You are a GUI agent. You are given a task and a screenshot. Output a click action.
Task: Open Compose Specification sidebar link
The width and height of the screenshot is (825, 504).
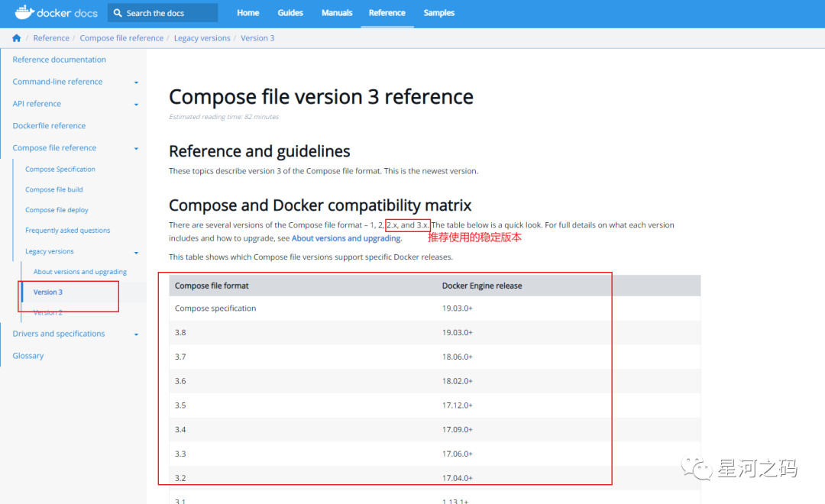(60, 169)
